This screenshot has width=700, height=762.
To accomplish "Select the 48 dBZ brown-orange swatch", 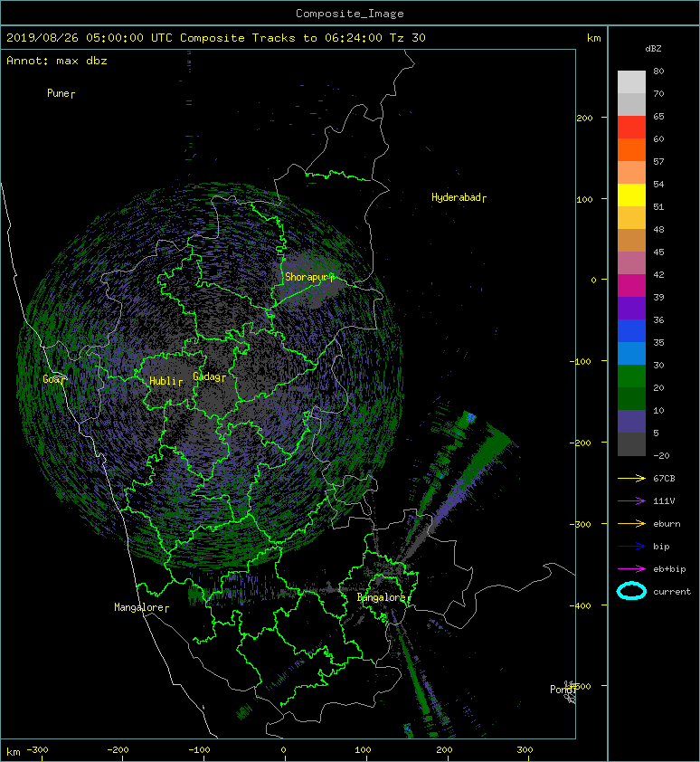I will click(631, 240).
